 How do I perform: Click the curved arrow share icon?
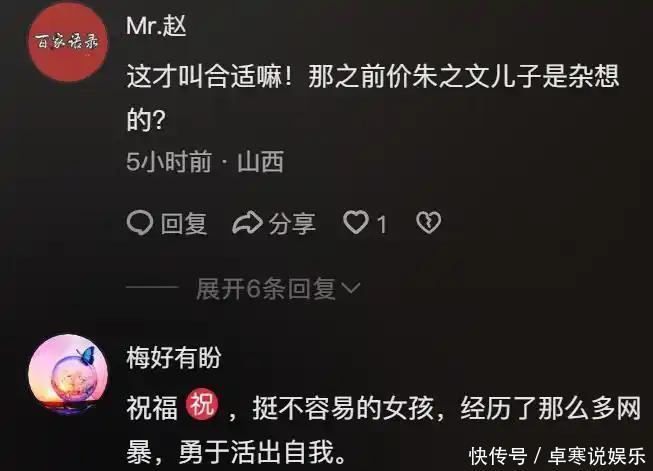[247, 223]
